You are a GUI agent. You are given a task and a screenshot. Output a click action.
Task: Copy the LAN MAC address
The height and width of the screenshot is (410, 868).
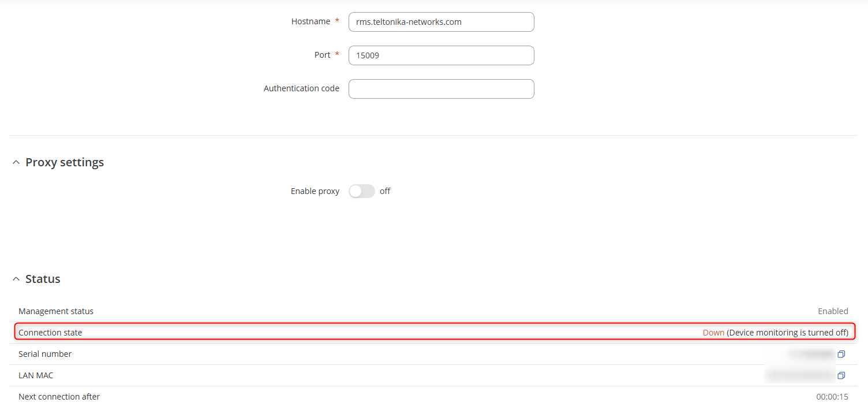[x=841, y=375]
